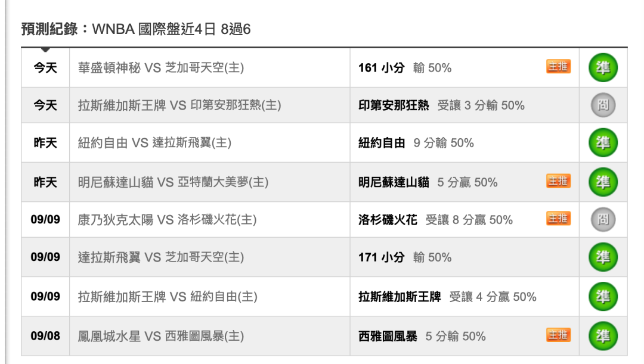Click green 準 icon for 華盛頓神秘 game

[603, 68]
